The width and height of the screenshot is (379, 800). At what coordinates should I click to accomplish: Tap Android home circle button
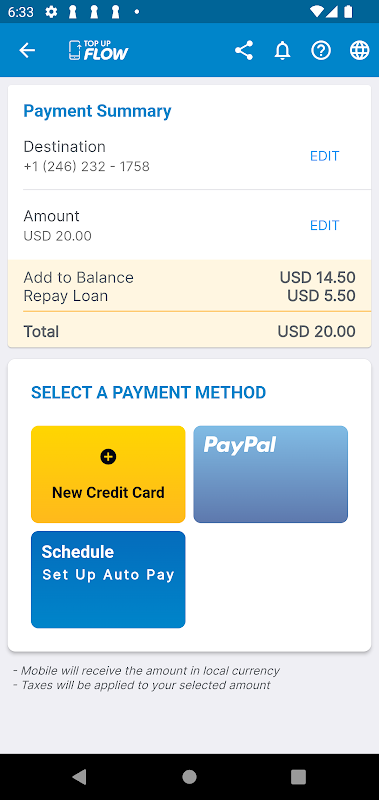click(x=189, y=777)
